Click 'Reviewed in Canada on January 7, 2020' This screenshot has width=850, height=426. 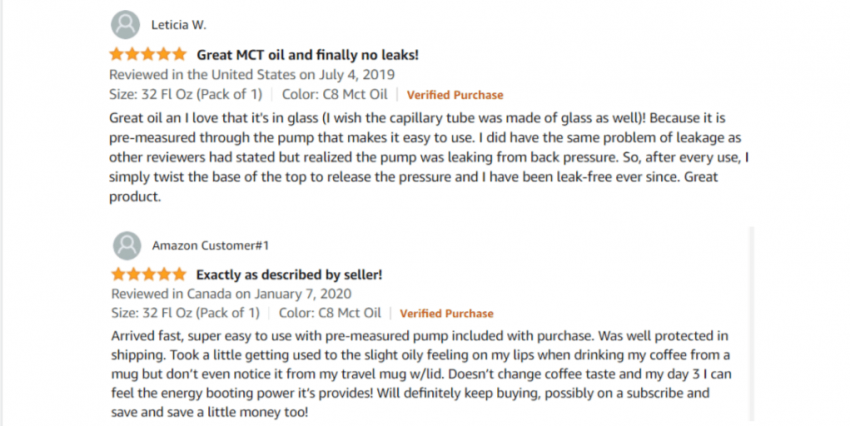pyautogui.click(x=231, y=294)
